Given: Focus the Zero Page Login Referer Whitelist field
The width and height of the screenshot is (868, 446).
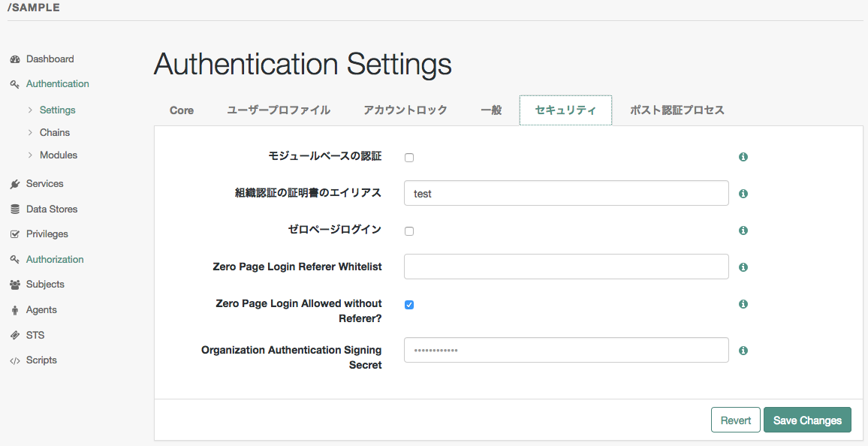Looking at the screenshot, I should coord(566,267).
